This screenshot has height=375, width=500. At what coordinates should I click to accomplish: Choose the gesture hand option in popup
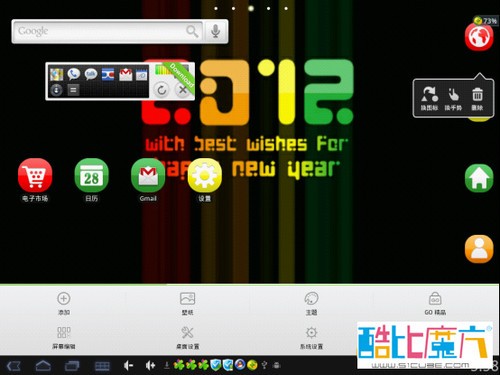click(453, 98)
